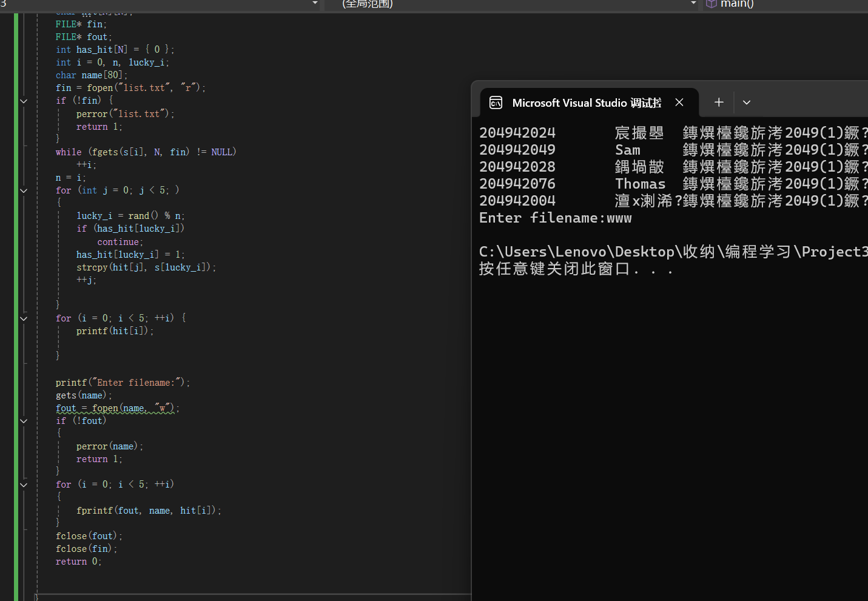
Task: Click the 'fclose(fin);' line
Action: click(x=86, y=549)
